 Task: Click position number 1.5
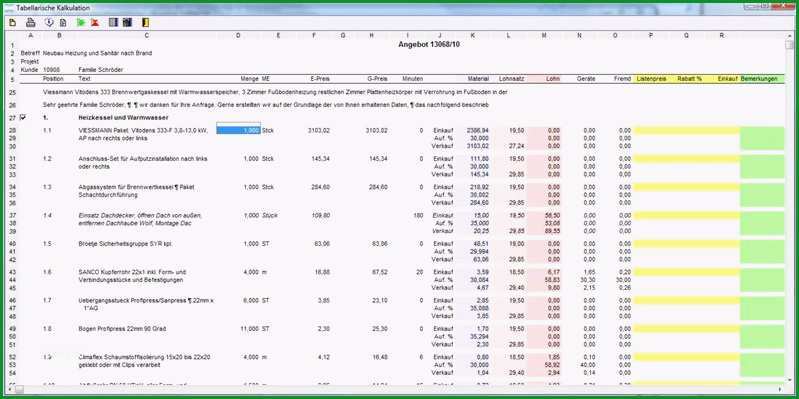47,244
